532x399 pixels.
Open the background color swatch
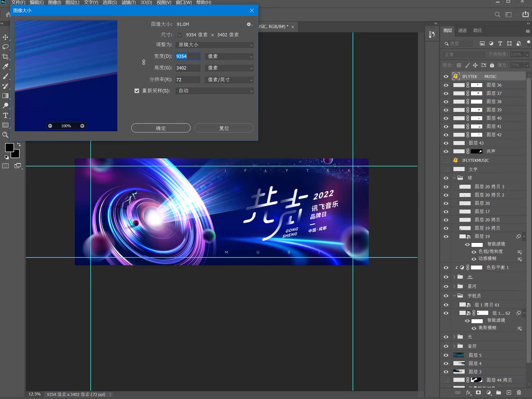[16, 155]
